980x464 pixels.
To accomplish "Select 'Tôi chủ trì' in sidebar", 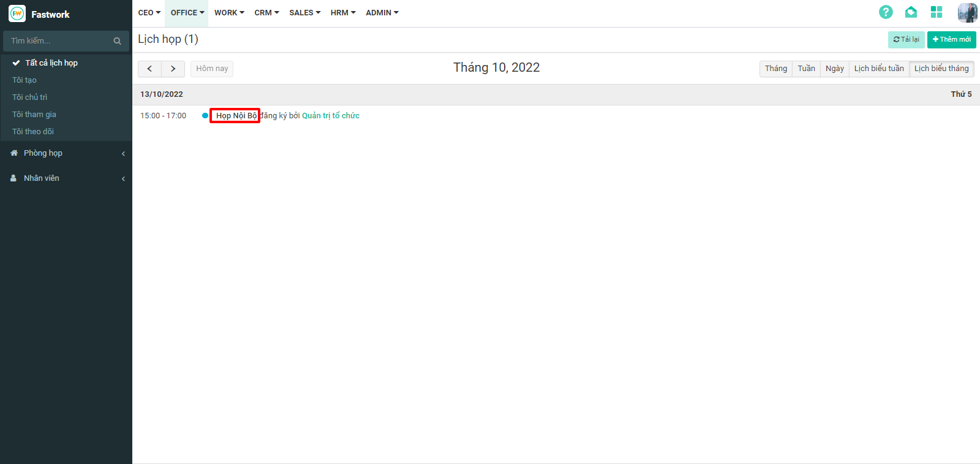I will click(30, 97).
